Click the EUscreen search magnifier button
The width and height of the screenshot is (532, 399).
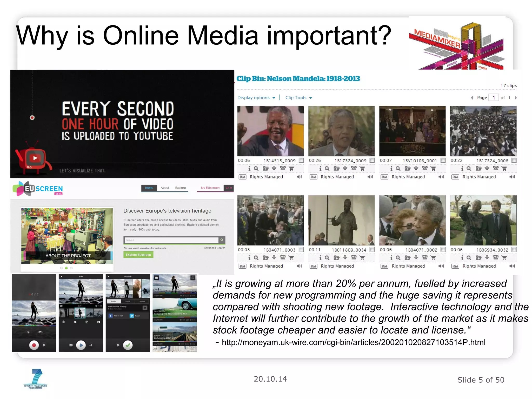pyautogui.click(x=222, y=240)
